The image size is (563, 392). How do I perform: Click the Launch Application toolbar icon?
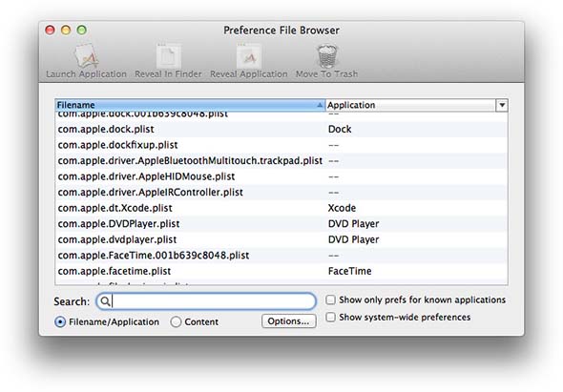pyautogui.click(x=86, y=56)
